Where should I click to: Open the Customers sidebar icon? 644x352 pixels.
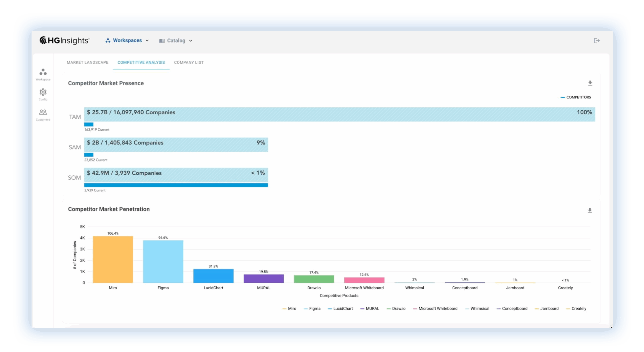tap(43, 112)
